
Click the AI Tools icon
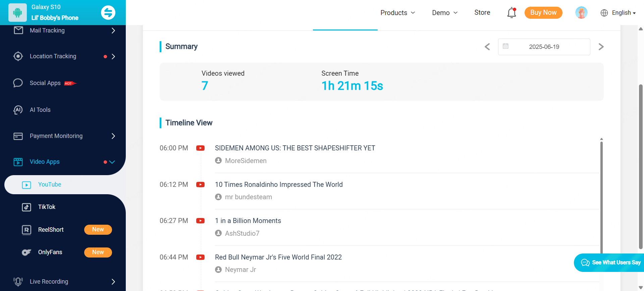18,110
